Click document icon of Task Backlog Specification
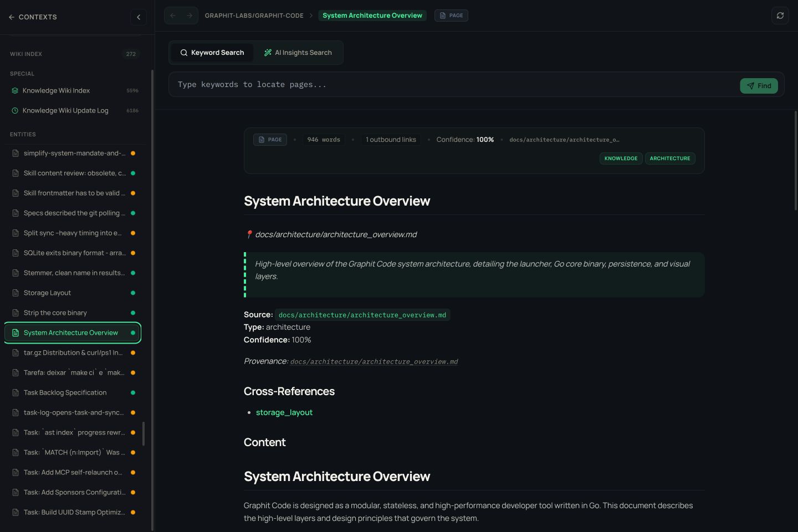The image size is (798, 532). (16, 392)
